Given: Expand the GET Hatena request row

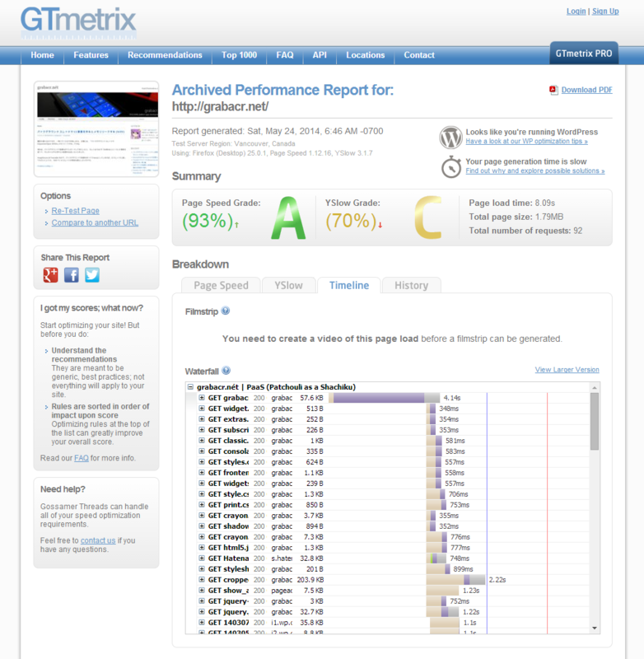Looking at the screenshot, I should 202,559.
